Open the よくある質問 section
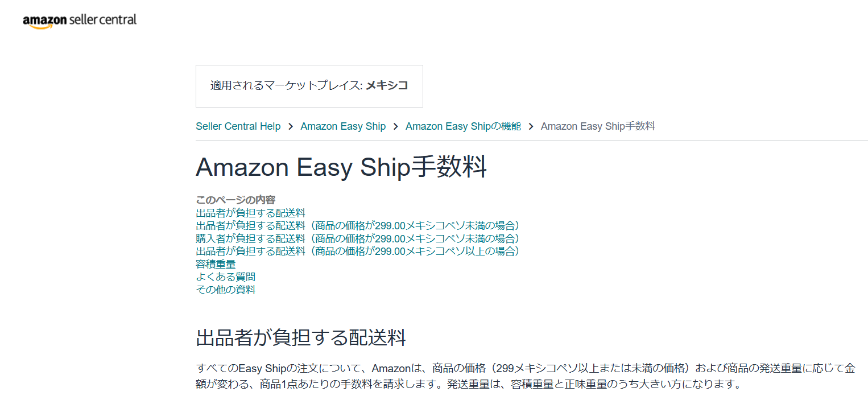Viewport: 868px width, 404px height. click(226, 276)
